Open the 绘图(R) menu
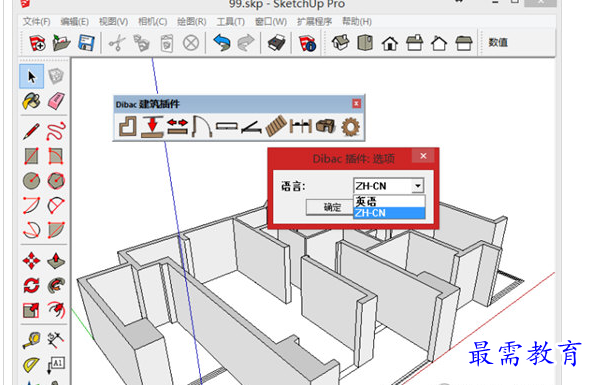 pyautogui.click(x=192, y=21)
